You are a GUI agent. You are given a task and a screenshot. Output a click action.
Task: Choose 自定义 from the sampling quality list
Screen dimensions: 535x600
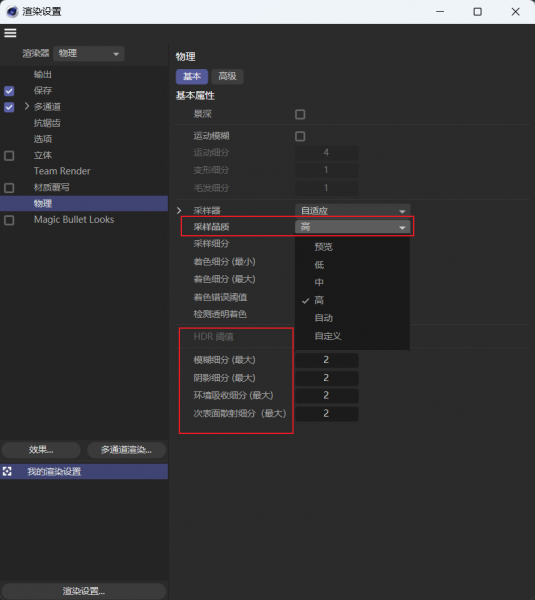point(328,336)
